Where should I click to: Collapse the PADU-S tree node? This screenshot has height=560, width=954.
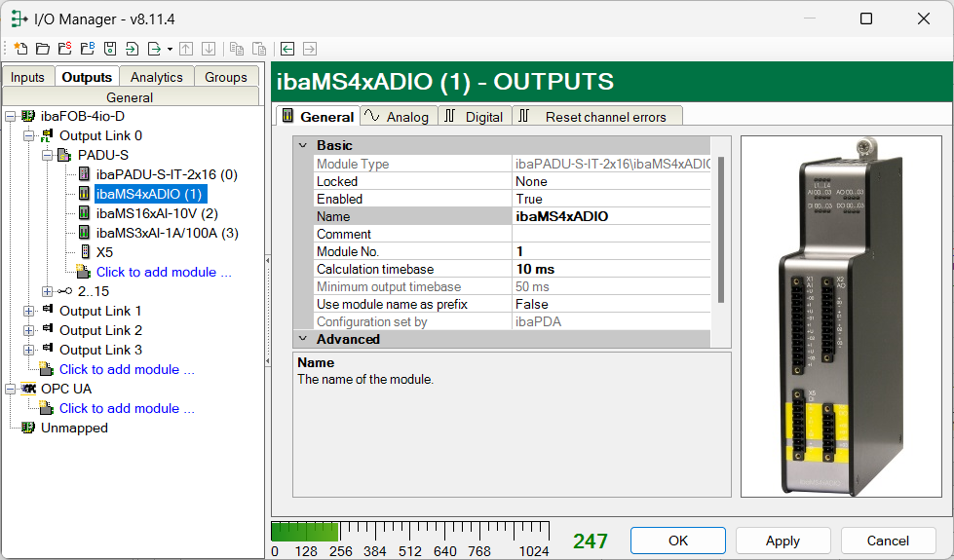coord(47,155)
